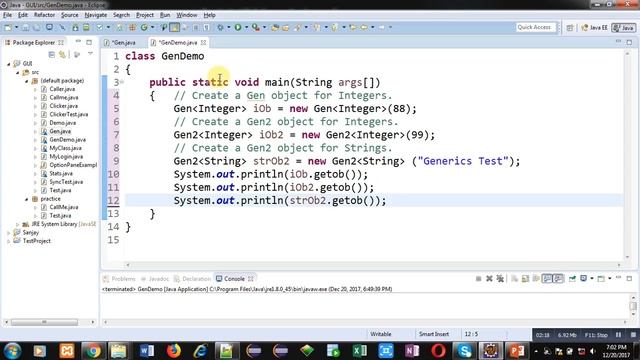
Task: Switch to the Java perspective button
Action: click(x=624, y=27)
